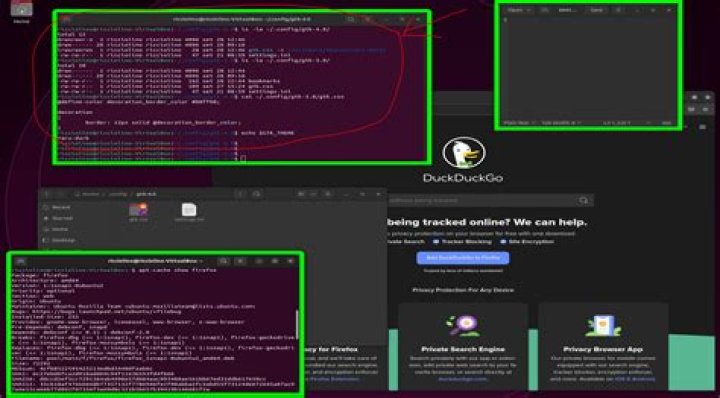Click search icon in top terminal titlebar
The image size is (720, 398).
(x=351, y=19)
